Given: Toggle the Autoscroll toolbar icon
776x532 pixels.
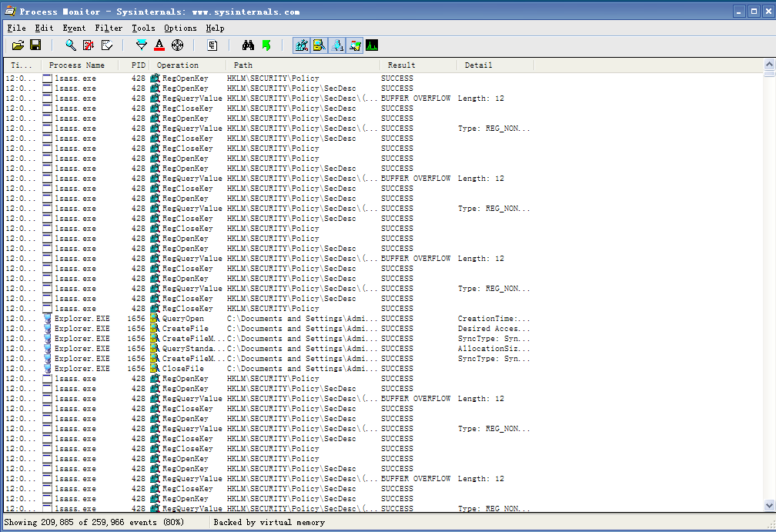Looking at the screenshot, I should coord(89,45).
